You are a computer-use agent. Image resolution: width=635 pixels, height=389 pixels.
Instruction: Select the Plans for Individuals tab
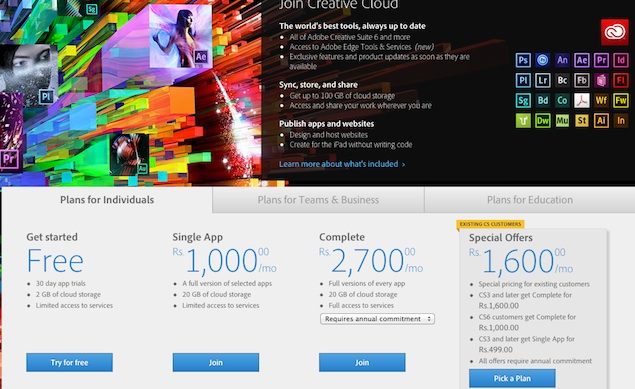click(x=107, y=200)
